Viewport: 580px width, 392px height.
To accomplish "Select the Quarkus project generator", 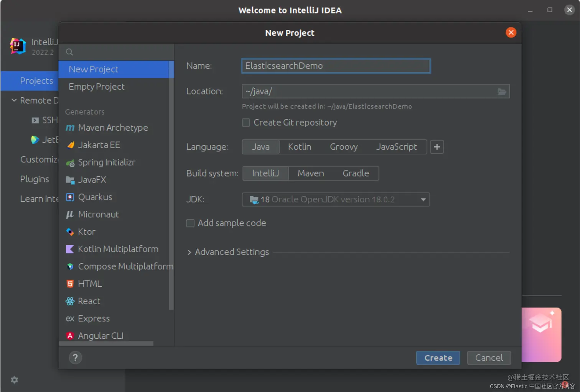I will coord(95,197).
